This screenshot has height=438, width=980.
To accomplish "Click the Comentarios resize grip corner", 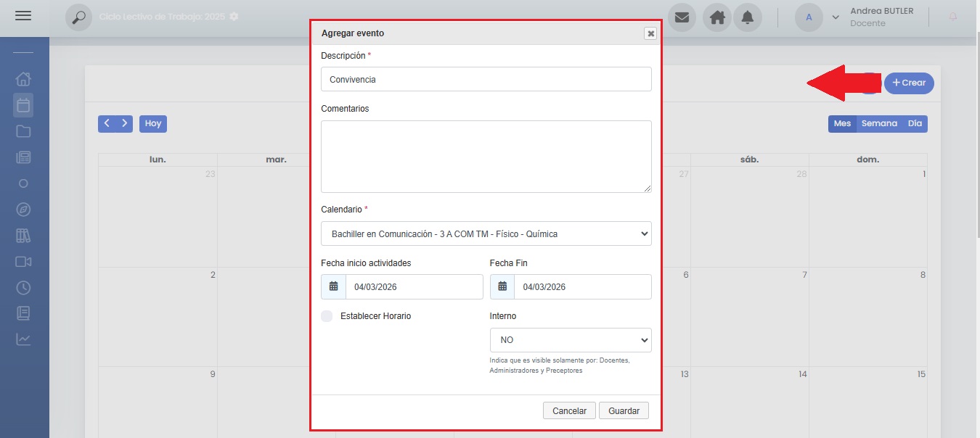I will click(647, 189).
